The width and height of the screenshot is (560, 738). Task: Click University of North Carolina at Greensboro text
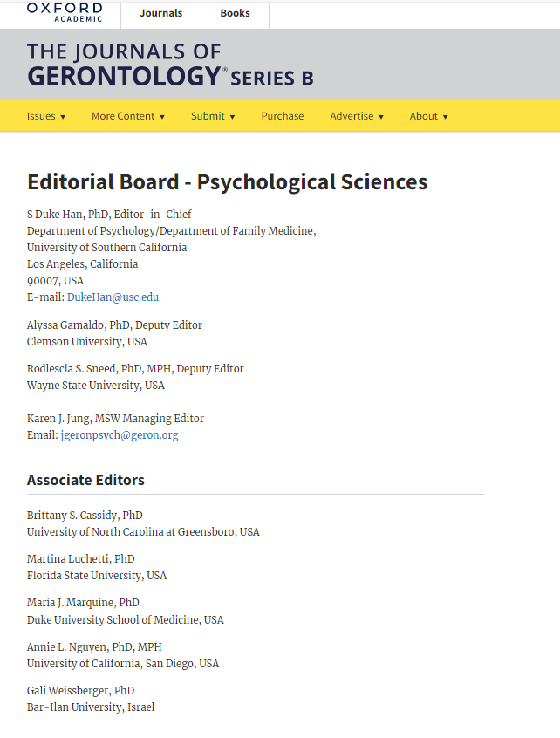(x=133, y=532)
